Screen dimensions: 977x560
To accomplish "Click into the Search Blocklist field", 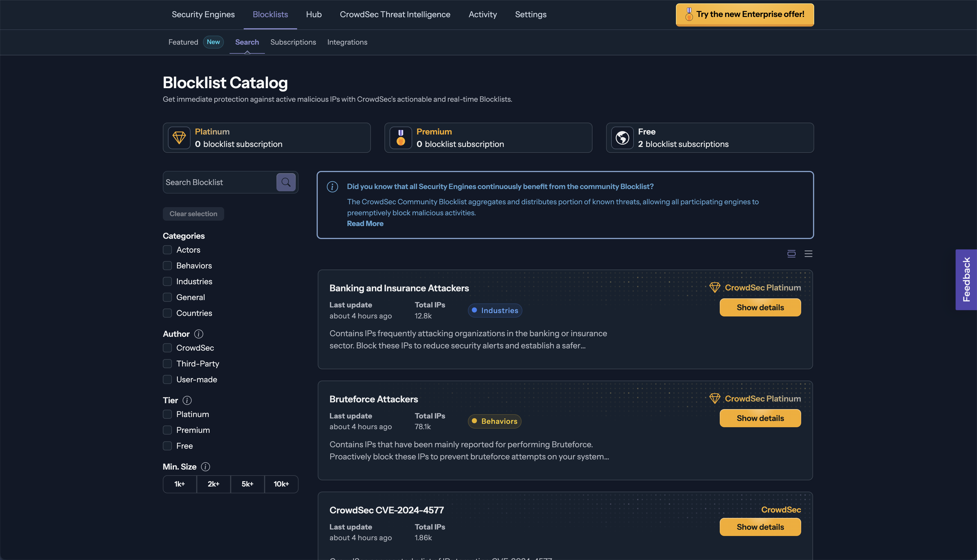I will pyautogui.click(x=219, y=182).
